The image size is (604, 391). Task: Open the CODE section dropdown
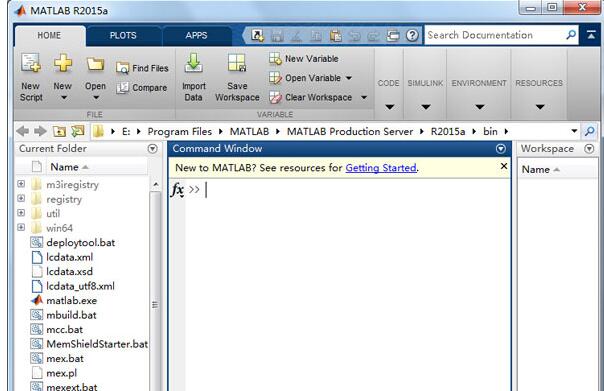coord(389,107)
